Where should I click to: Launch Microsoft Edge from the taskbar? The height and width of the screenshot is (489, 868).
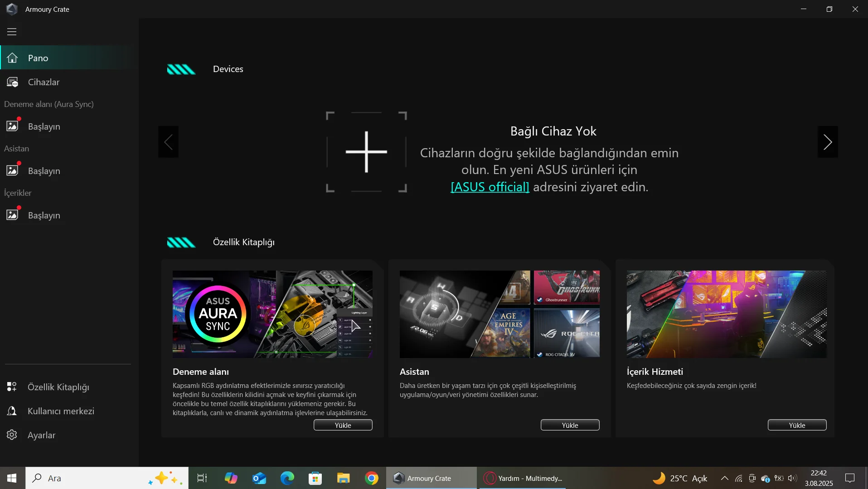pos(287,478)
